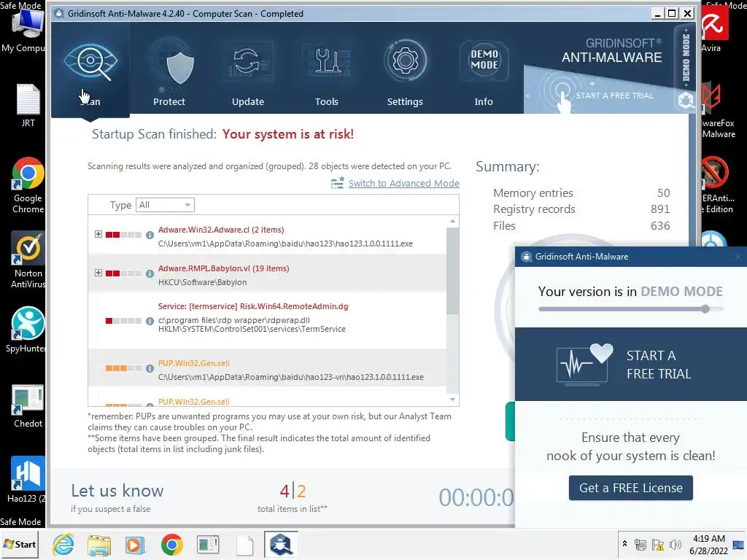Select PUP.Win32.Gen.se!i hao123-vn entry
Image resolution: width=747 pixels, height=560 pixels.
(267, 367)
